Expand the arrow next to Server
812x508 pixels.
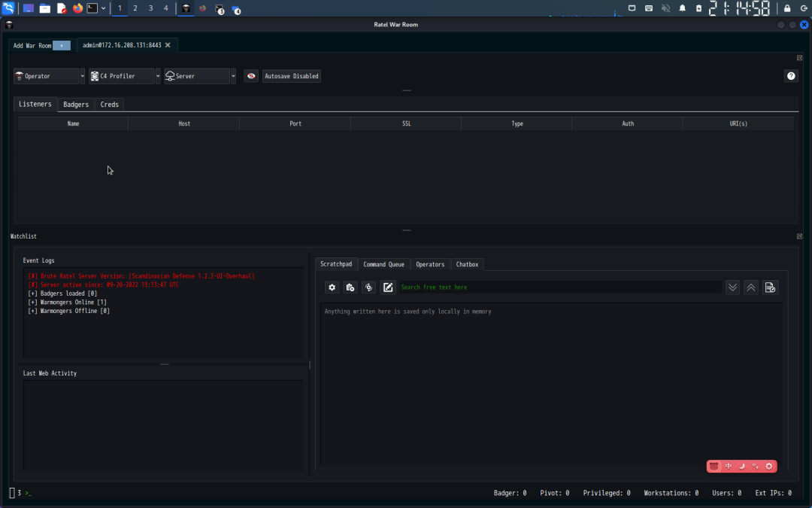pos(233,76)
